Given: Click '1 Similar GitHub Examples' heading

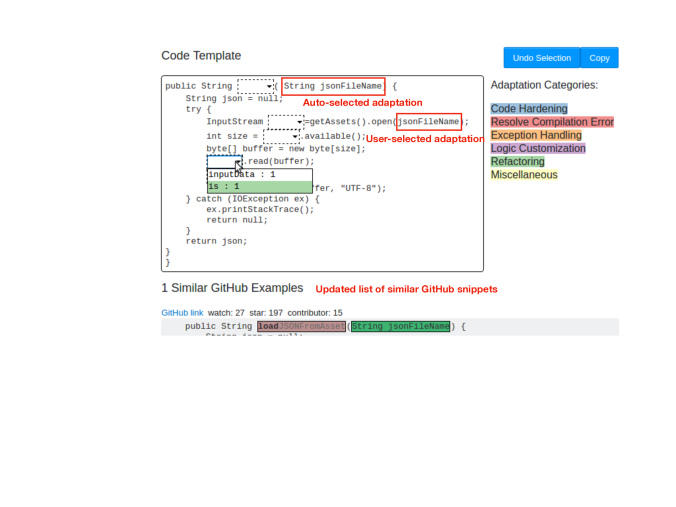Looking at the screenshot, I should click(x=232, y=288).
